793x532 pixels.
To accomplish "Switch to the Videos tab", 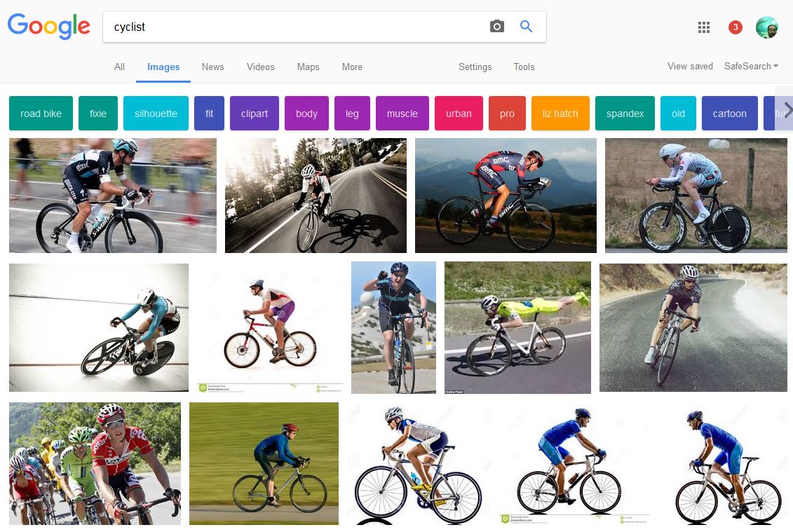I will (260, 67).
